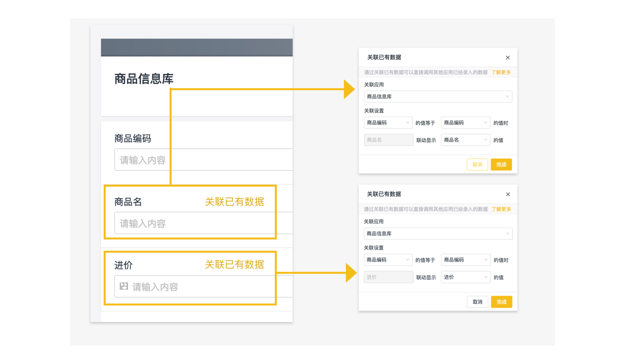Image resolution: width=625 pixels, height=364 pixels.
Task: Open 商品名 linked-display dropdown in upper dialog
Action: pos(466,140)
